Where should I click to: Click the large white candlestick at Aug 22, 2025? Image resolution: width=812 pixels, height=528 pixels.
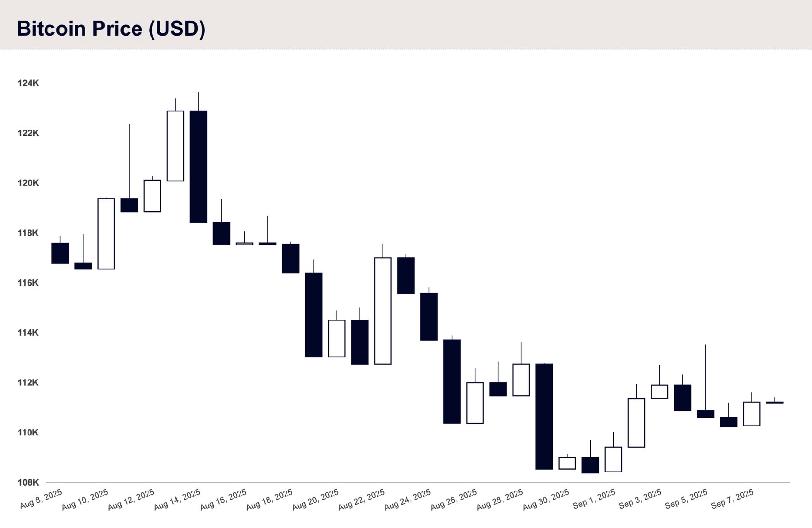[x=383, y=304]
